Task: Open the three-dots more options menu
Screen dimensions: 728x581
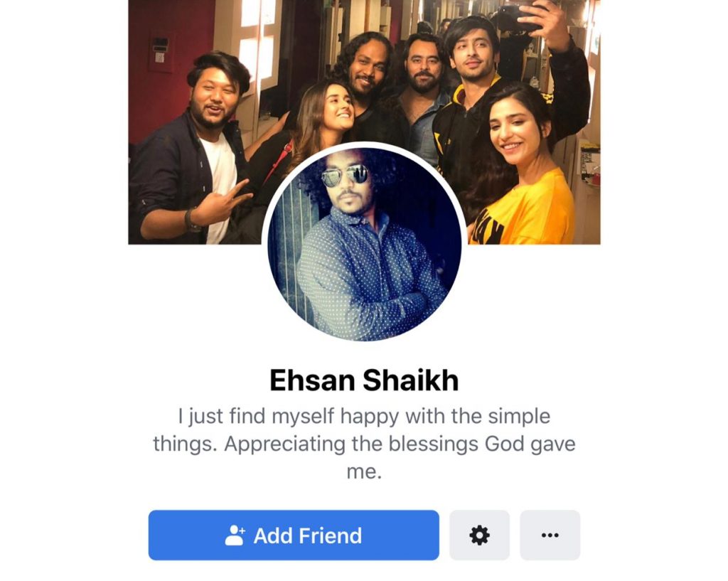Action: click(x=550, y=535)
